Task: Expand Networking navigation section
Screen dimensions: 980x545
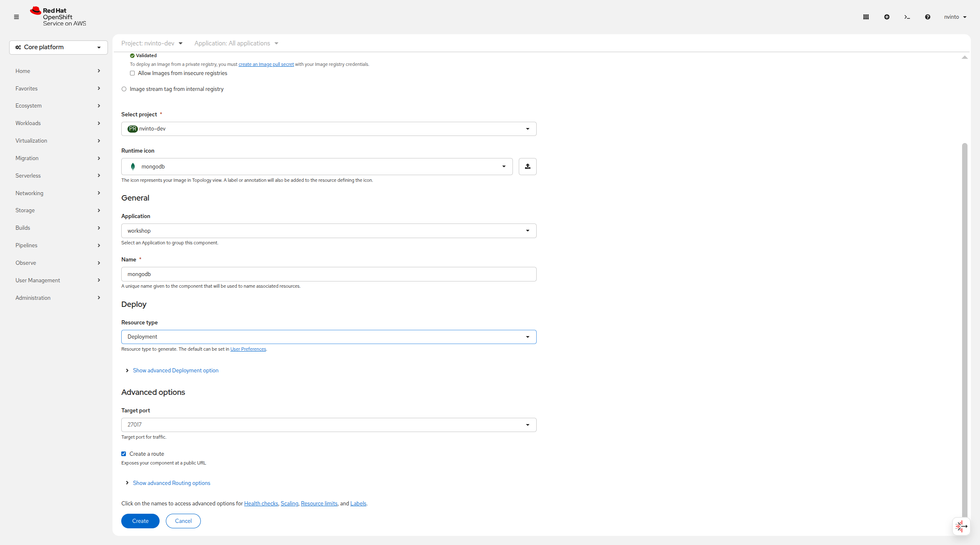Action: click(x=58, y=193)
